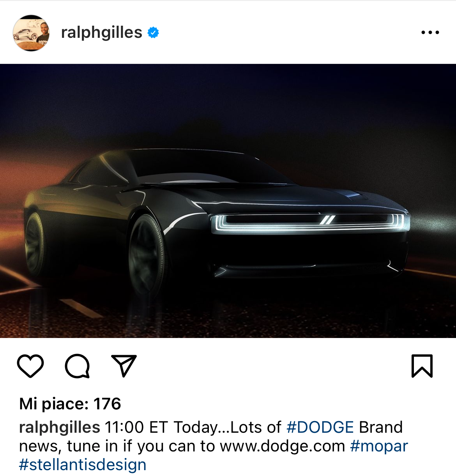Open the #DODGE hashtag
This screenshot has height=476, width=456.
tap(320, 427)
